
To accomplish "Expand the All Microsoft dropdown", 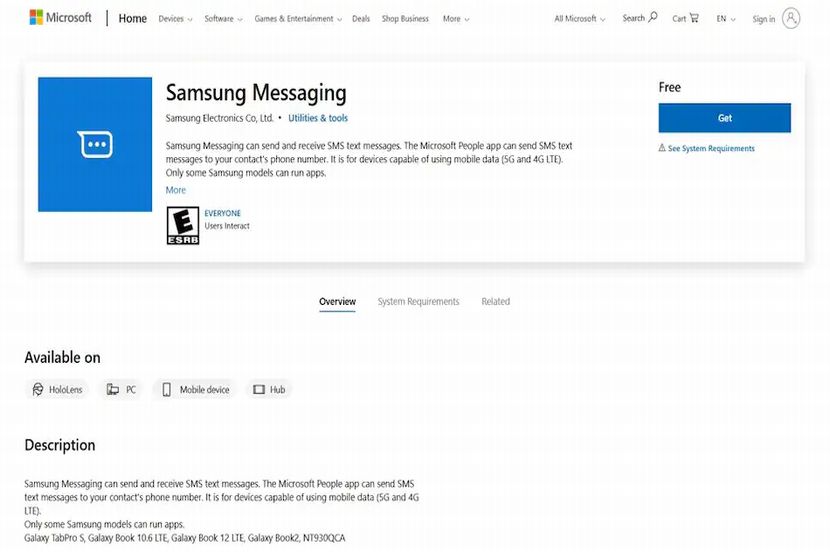I will pos(580,19).
